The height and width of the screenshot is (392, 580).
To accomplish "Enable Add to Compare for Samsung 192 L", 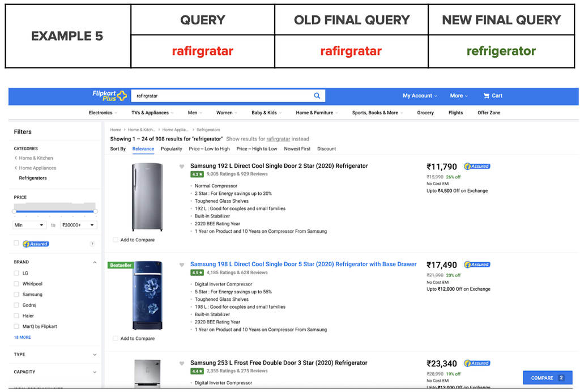I will tap(116, 240).
